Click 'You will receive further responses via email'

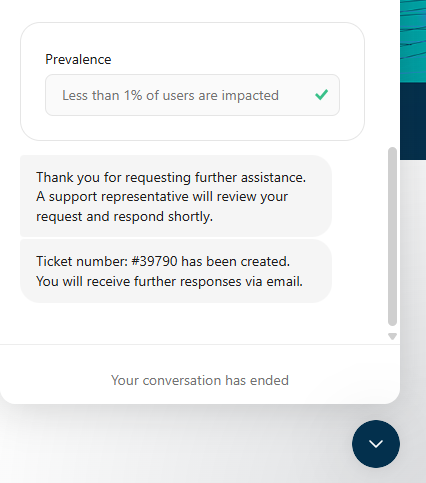(169, 281)
